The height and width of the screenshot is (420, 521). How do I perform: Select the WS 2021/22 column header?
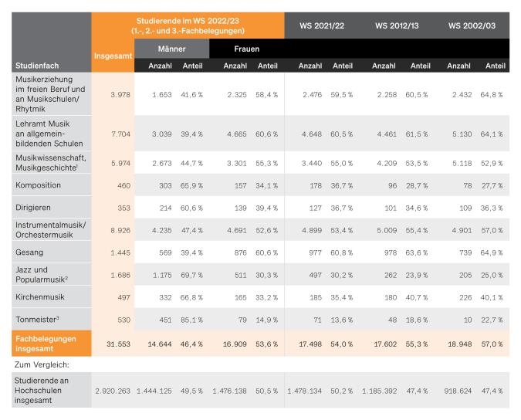tap(322, 25)
